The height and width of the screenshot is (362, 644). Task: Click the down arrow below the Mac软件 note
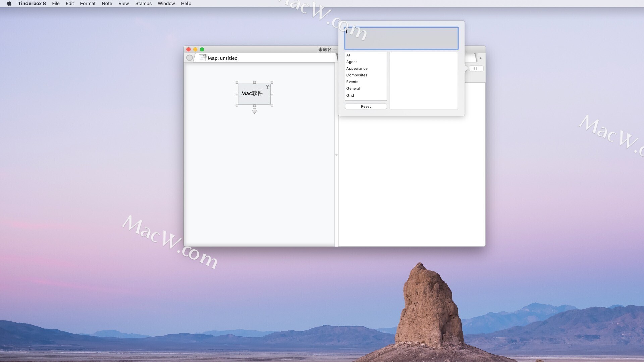(x=254, y=111)
